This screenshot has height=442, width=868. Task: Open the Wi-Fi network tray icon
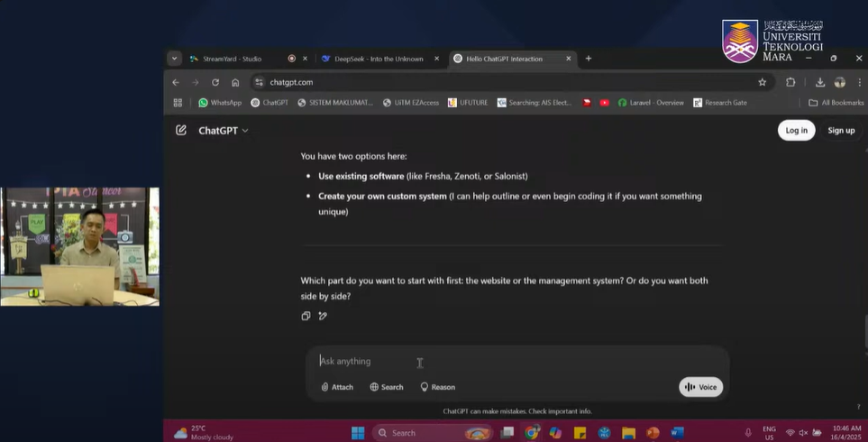790,433
